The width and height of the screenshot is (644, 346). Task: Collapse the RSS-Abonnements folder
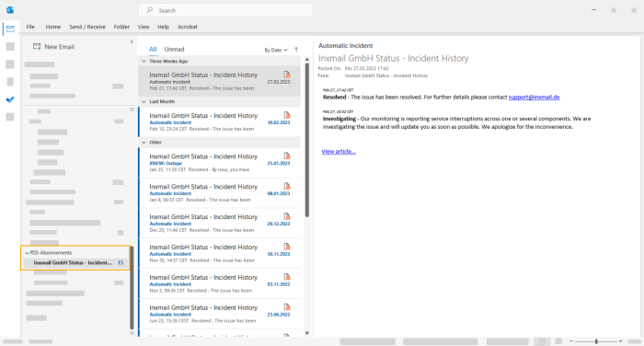pyautogui.click(x=27, y=253)
